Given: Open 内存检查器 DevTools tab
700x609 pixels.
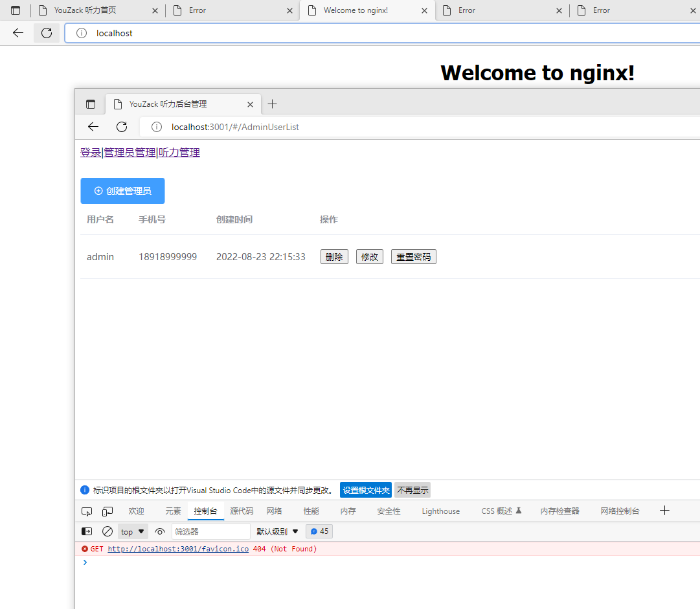Looking at the screenshot, I should pos(559,511).
